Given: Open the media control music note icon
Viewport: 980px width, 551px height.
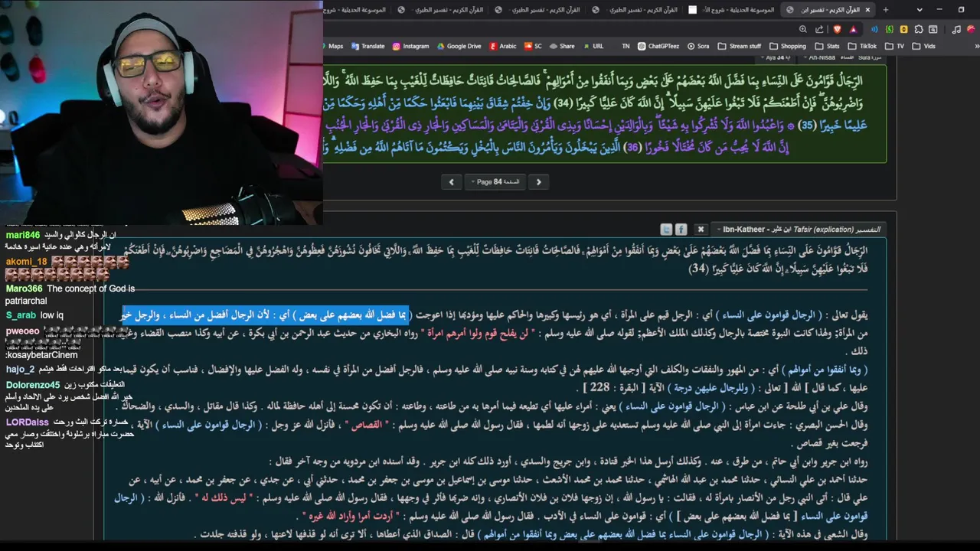Looking at the screenshot, I should (x=956, y=29).
